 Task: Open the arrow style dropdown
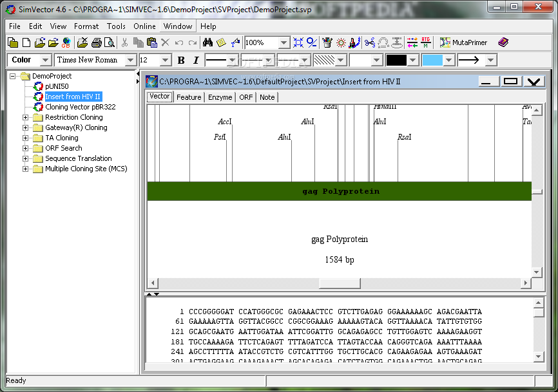click(x=491, y=60)
